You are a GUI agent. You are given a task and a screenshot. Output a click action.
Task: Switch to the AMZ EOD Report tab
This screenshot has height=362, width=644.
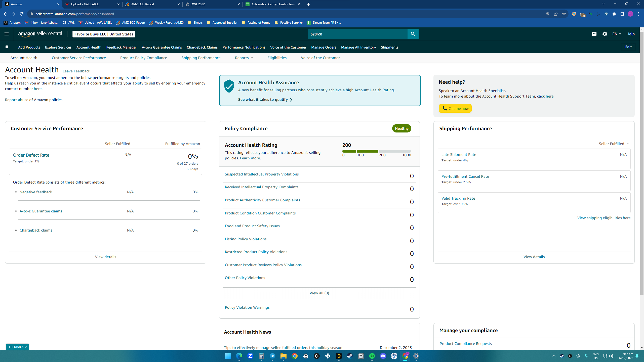152,4
